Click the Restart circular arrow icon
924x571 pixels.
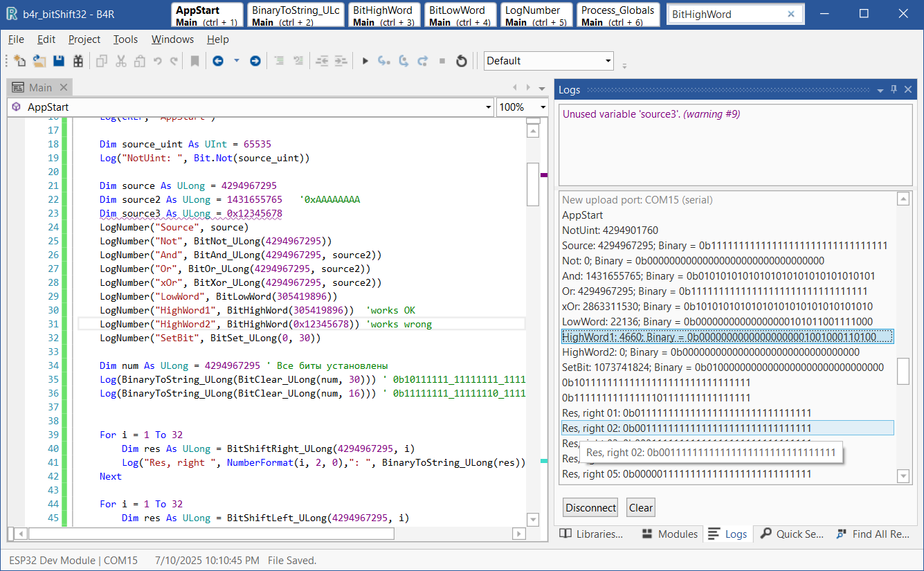pyautogui.click(x=462, y=61)
